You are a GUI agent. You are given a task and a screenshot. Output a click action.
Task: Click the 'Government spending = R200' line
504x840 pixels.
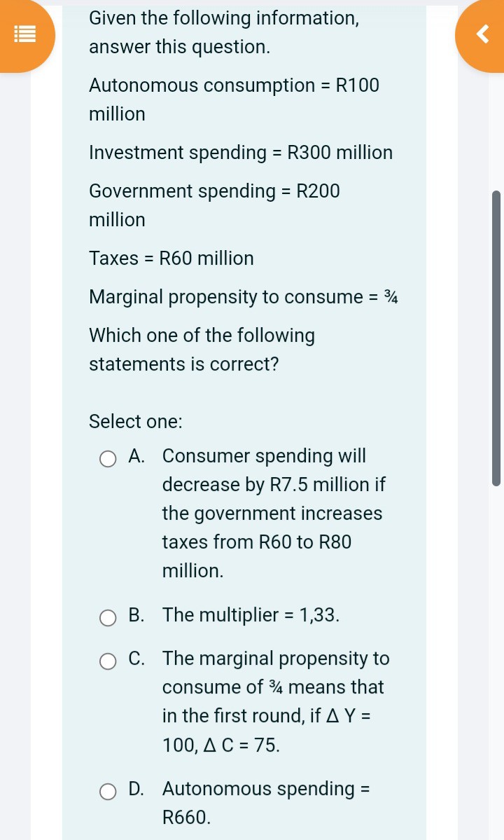214,191
